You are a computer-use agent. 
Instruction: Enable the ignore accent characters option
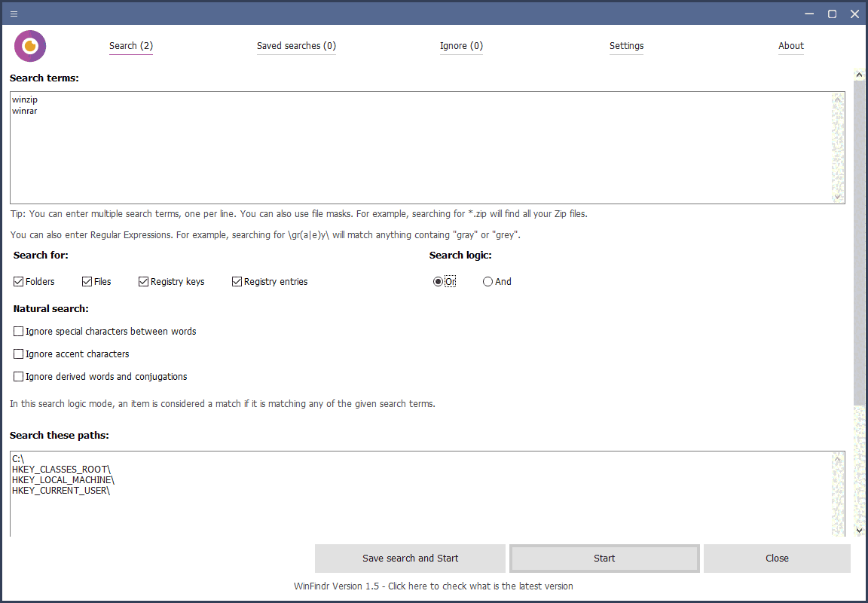pyautogui.click(x=18, y=354)
